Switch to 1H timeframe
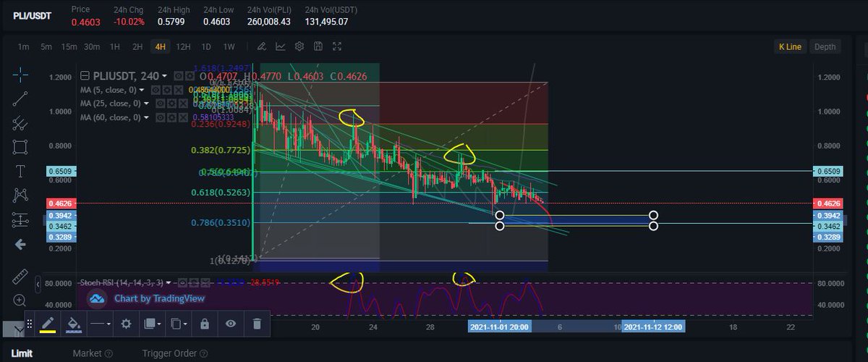 [114, 47]
